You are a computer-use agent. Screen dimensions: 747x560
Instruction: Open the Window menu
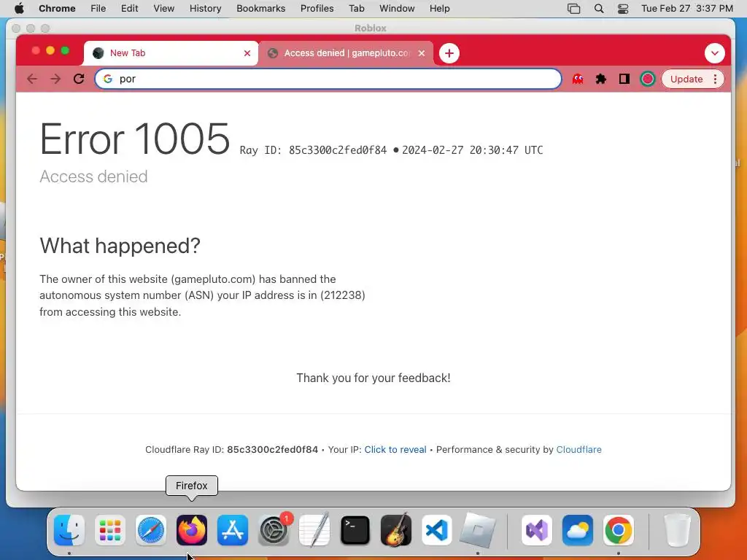pos(397,9)
